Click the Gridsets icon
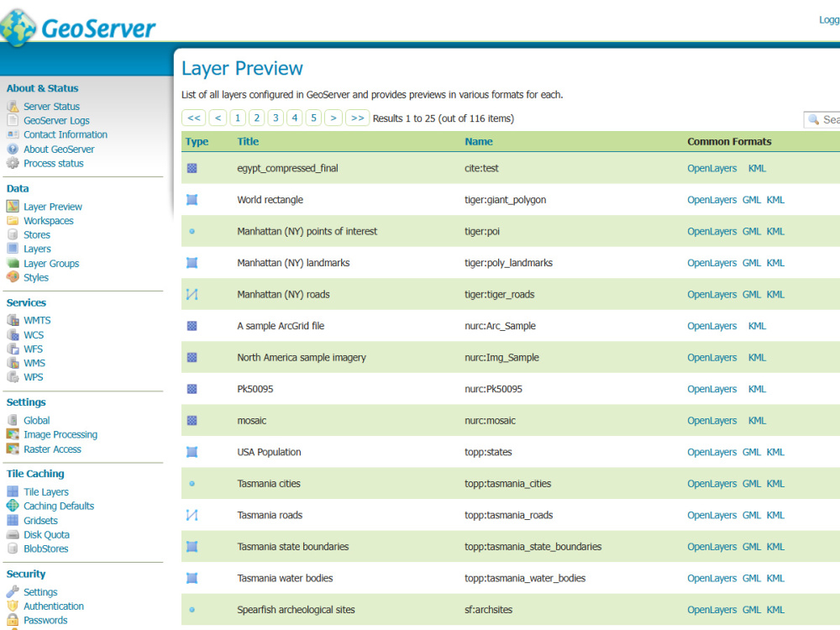840x630 pixels. click(13, 520)
